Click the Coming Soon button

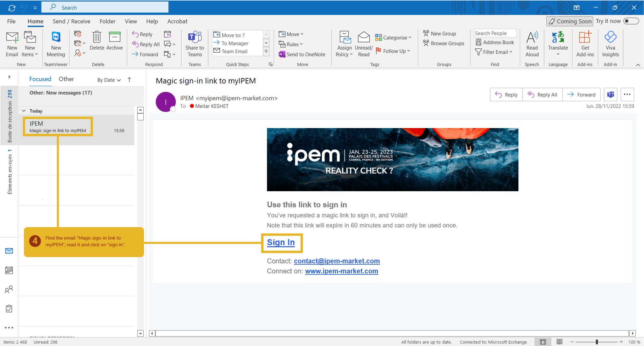point(570,21)
